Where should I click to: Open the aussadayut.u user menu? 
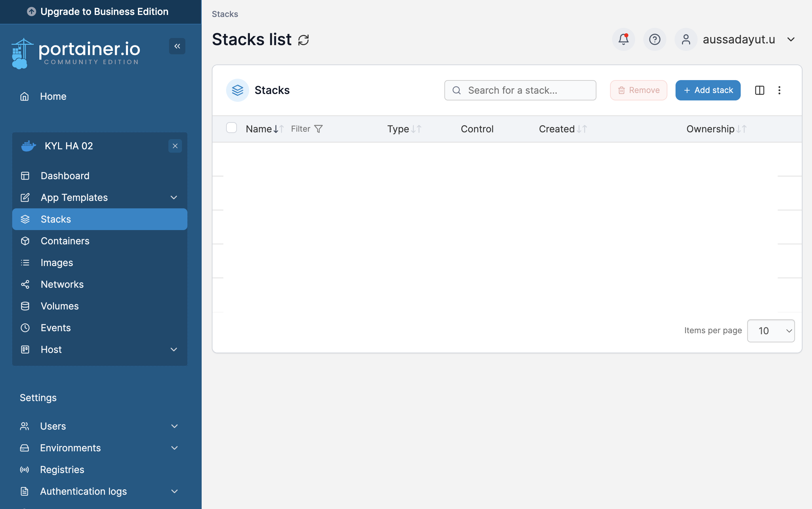pos(738,39)
